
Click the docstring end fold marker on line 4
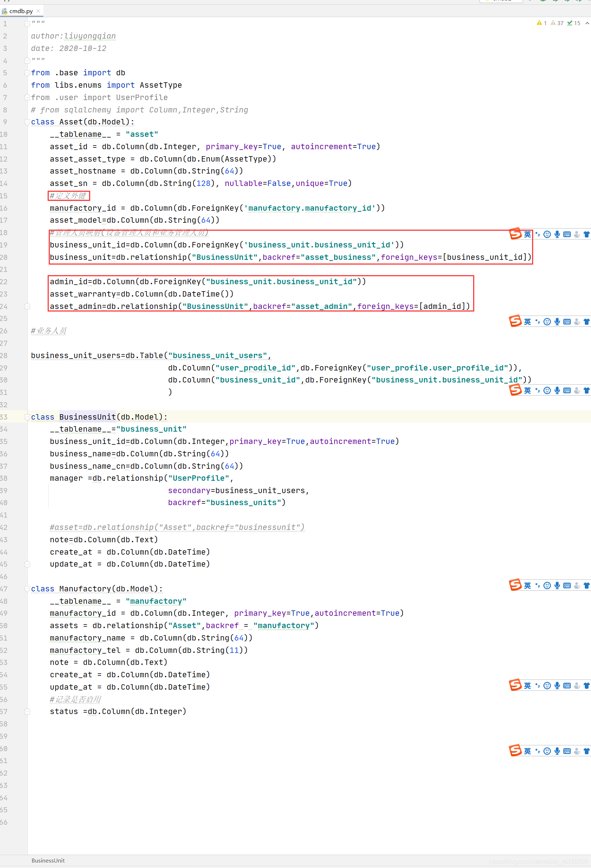pos(27,60)
